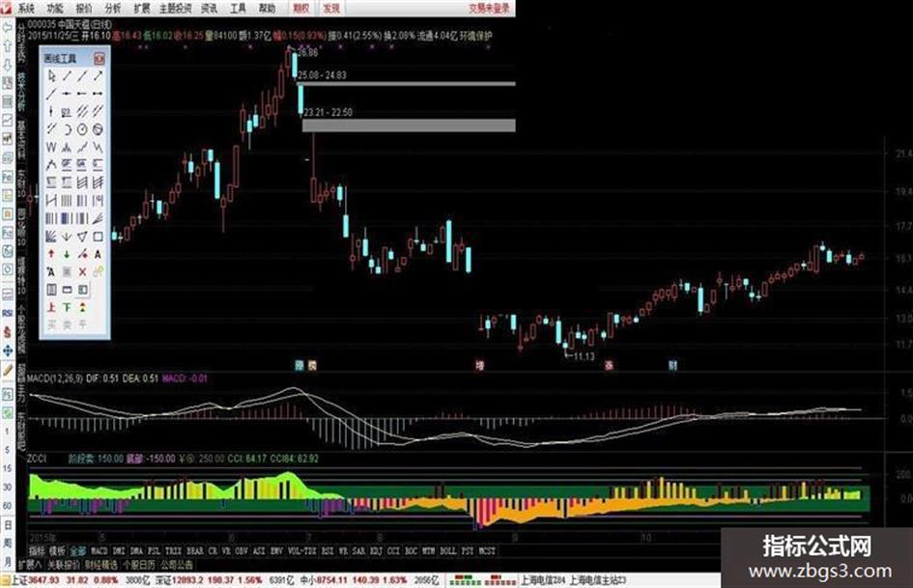This screenshot has height=588, width=913.
Task: Insert green down-arrow marker
Action: [x=67, y=253]
